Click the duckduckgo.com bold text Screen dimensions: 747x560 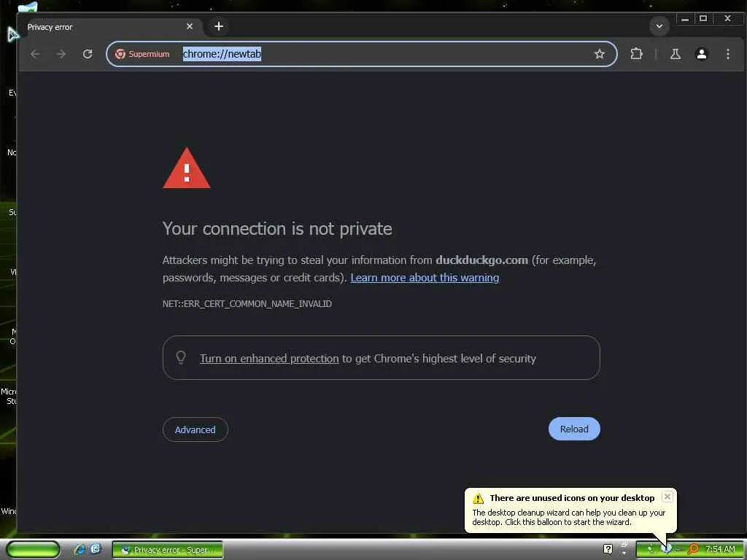tap(481, 260)
